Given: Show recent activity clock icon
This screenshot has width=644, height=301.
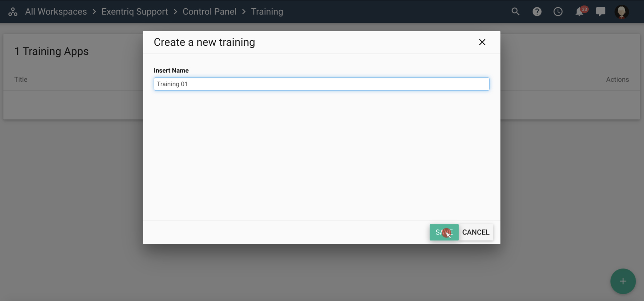Looking at the screenshot, I should click(x=558, y=12).
